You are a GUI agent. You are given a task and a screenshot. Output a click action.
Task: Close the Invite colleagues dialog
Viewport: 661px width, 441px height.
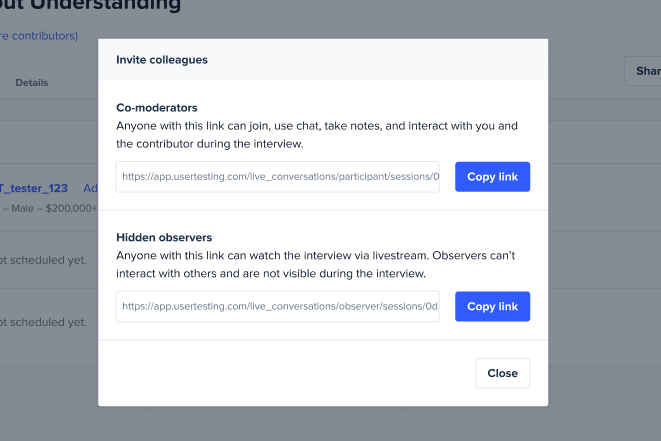click(502, 373)
